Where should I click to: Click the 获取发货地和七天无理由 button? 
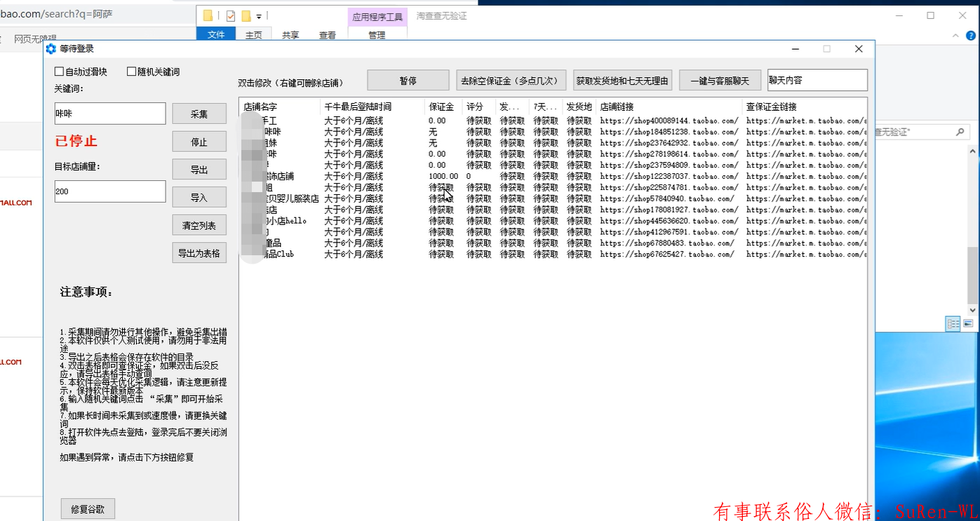pyautogui.click(x=623, y=81)
